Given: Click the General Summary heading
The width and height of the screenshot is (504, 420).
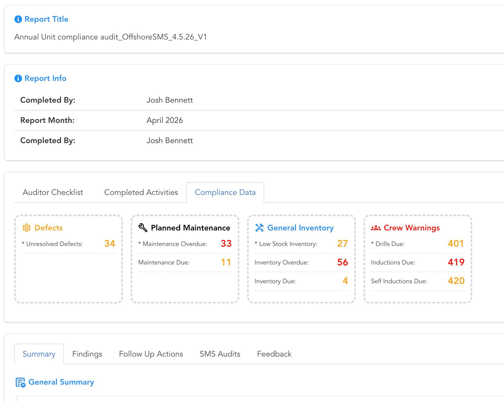Looking at the screenshot, I should [61, 382].
